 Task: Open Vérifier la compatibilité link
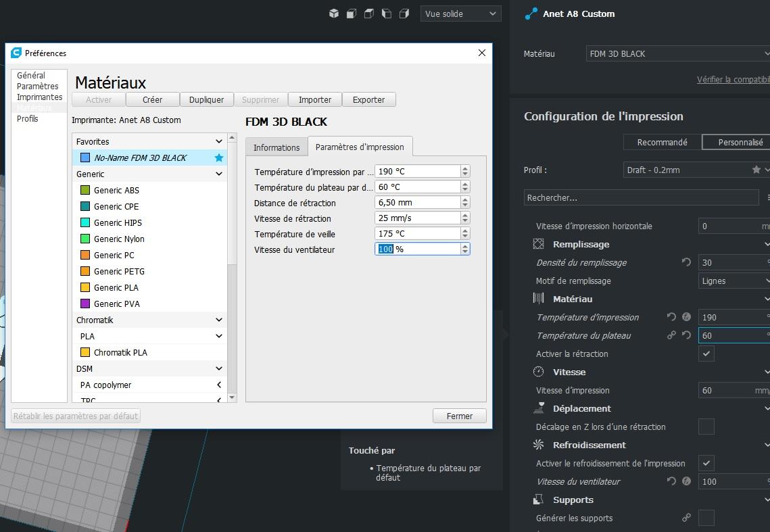[x=733, y=80]
